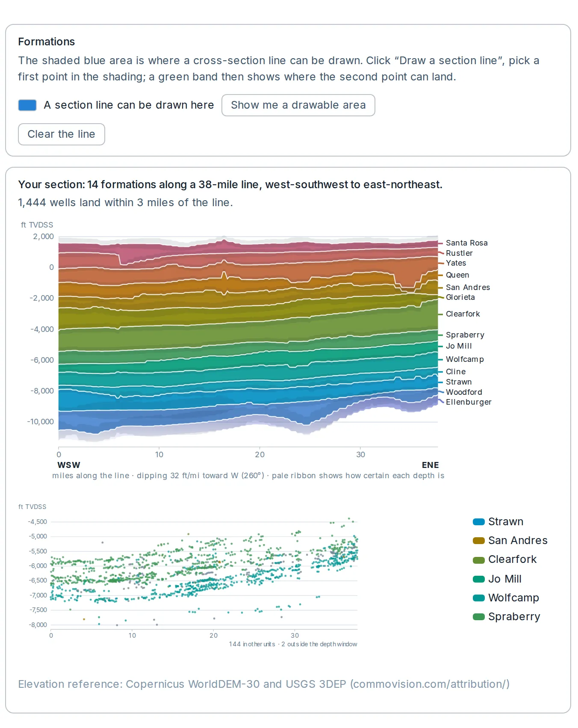
Task: Click the blue drawable-area legend swatch
Action: [x=27, y=105]
